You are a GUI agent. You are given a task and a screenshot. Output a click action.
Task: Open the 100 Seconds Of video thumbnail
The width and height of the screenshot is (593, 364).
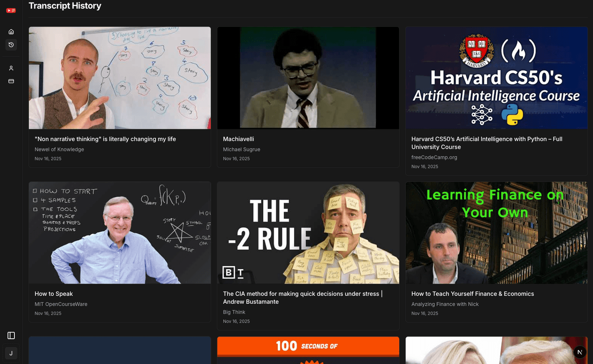point(308,350)
